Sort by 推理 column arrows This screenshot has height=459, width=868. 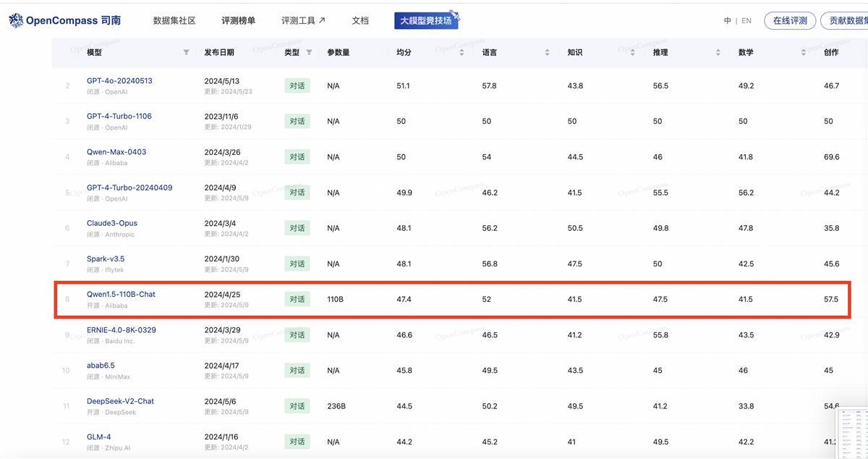(718, 53)
